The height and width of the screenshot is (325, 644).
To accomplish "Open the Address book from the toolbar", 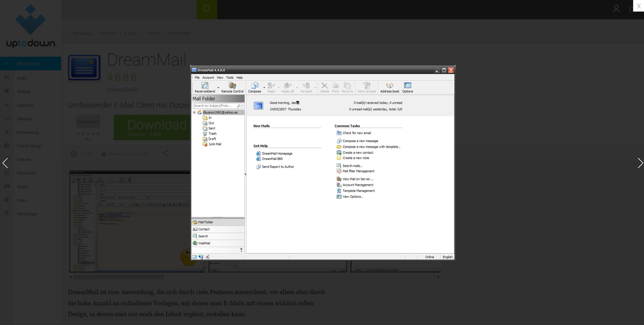I will [390, 87].
